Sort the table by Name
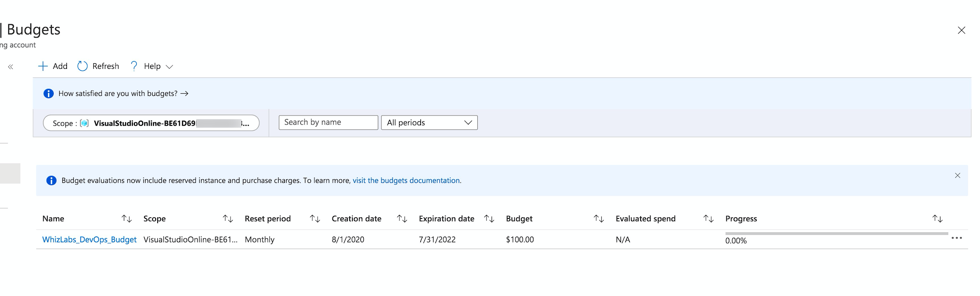The width and height of the screenshot is (980, 296). coord(127,218)
